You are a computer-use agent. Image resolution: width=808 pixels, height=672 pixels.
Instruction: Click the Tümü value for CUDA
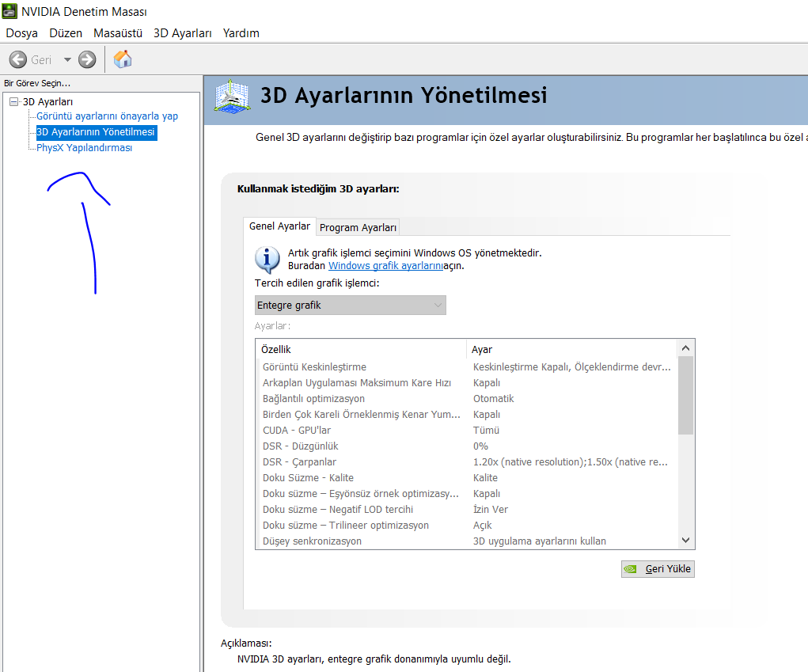coord(486,431)
